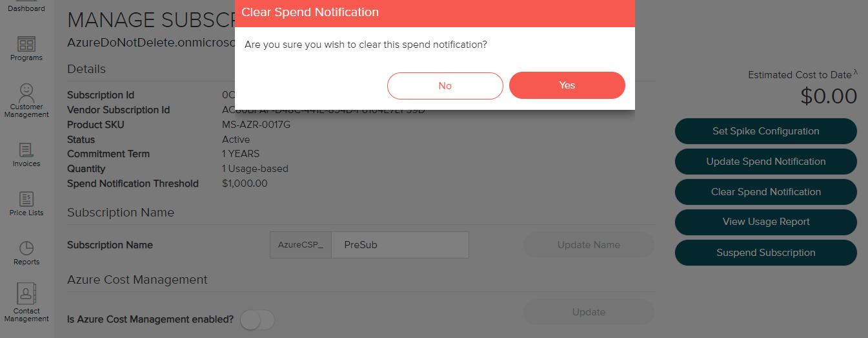Click the Clear Spend Notification button
This screenshot has width=868, height=338.
pos(765,192)
